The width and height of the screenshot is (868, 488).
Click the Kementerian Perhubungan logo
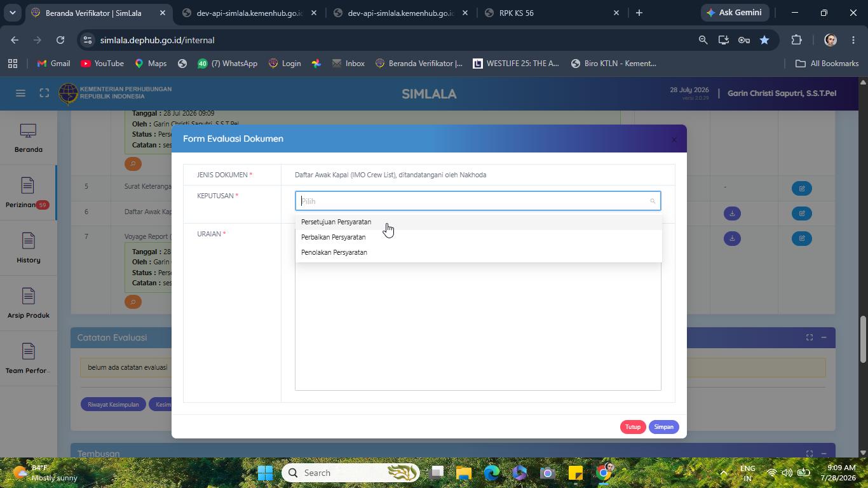tap(116, 93)
